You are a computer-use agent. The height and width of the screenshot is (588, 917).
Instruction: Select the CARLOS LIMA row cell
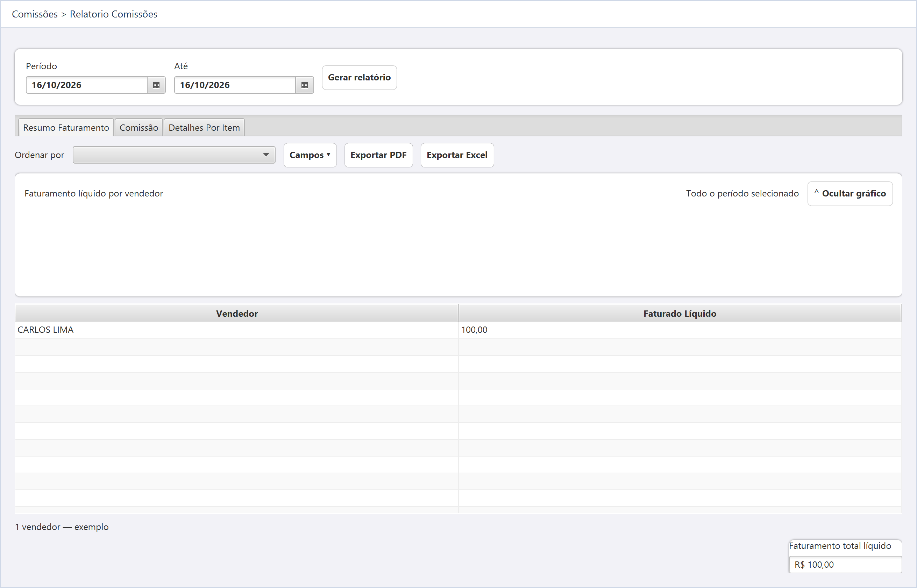pyautogui.click(x=237, y=330)
